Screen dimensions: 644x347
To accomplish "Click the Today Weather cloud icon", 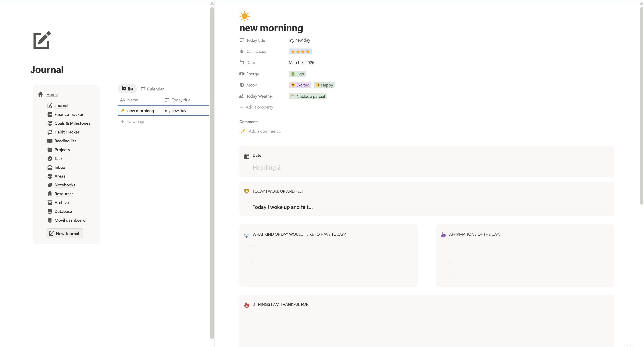I will tap(242, 96).
